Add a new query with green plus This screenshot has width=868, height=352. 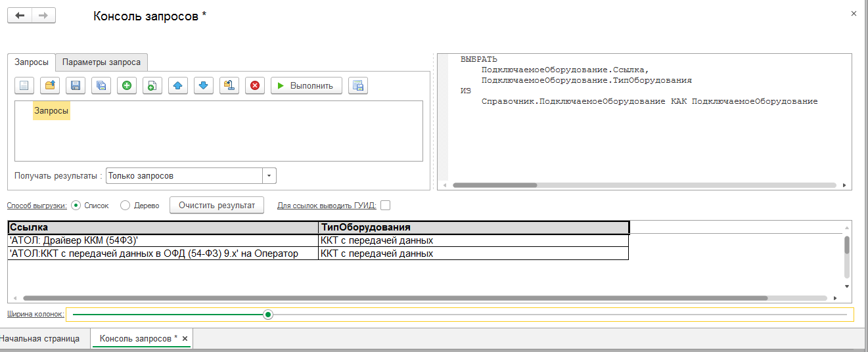pos(127,85)
